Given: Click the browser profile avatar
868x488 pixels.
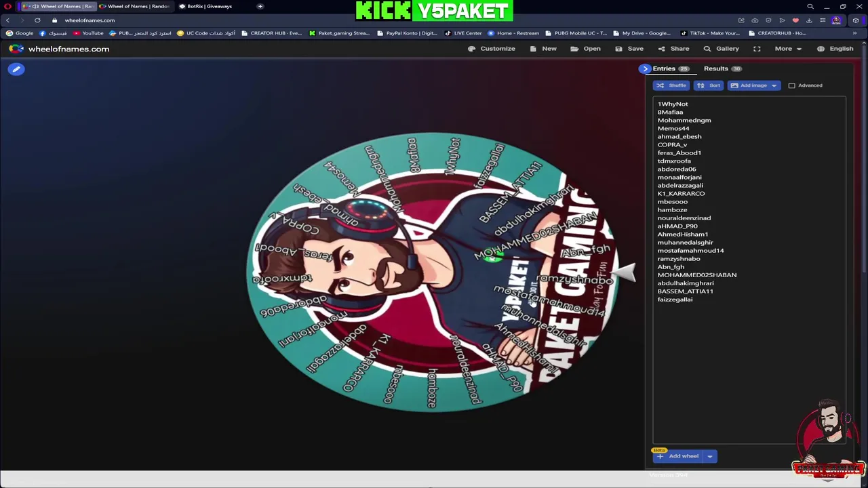Looking at the screenshot, I should coord(836,20).
